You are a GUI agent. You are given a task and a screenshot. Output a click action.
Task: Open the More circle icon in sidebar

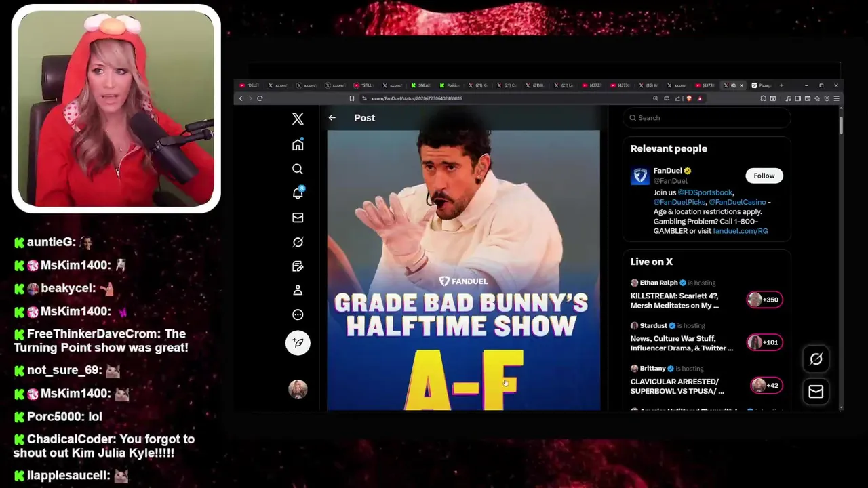click(298, 314)
